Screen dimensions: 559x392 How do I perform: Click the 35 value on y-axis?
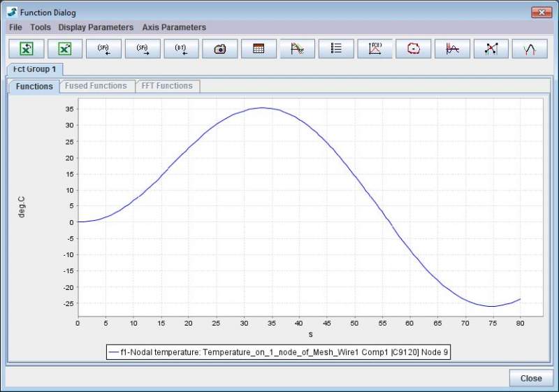(70, 109)
